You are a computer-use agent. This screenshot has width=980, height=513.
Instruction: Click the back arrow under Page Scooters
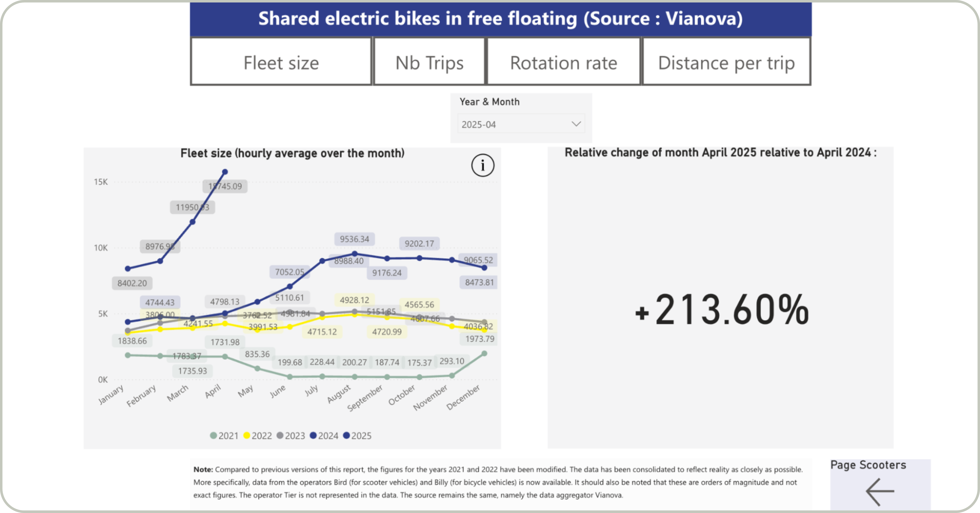pyautogui.click(x=880, y=492)
